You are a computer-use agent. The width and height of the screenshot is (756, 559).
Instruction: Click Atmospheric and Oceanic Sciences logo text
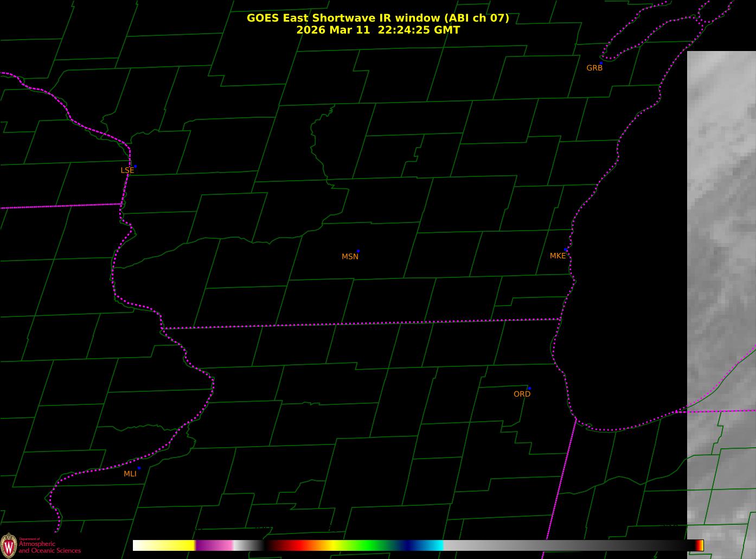click(49, 547)
